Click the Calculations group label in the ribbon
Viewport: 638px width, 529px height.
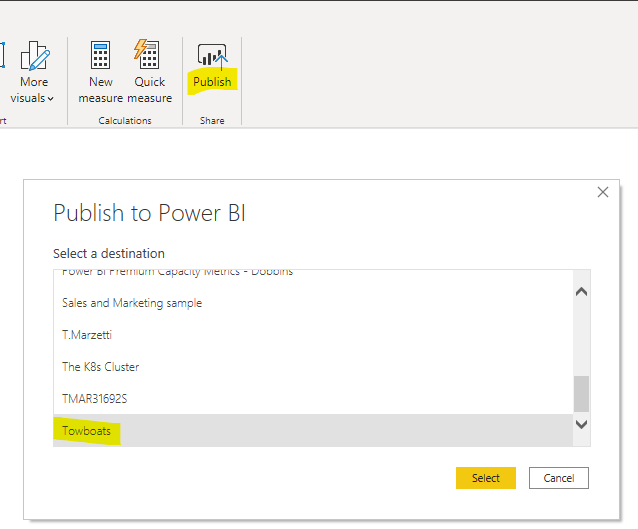click(x=125, y=121)
